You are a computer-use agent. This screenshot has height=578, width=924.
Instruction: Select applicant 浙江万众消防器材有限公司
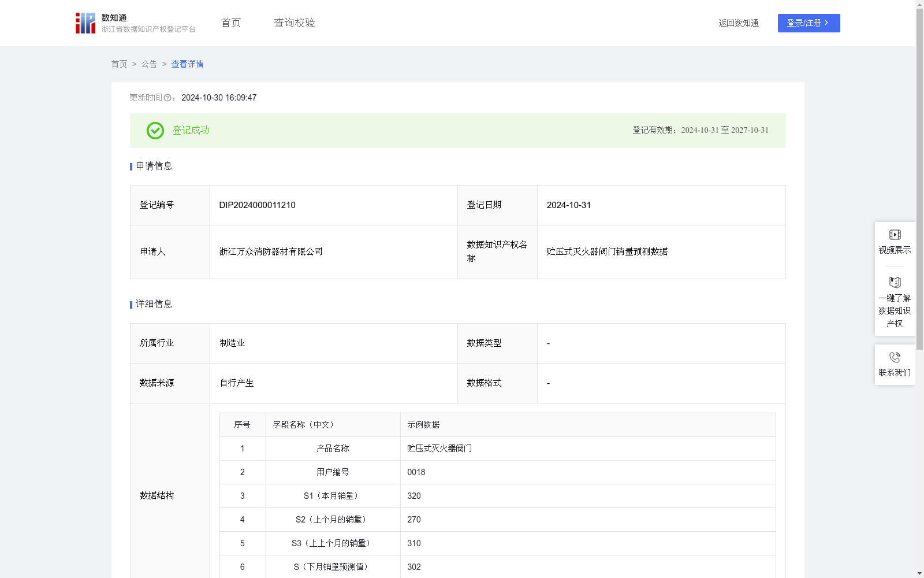[x=271, y=252]
